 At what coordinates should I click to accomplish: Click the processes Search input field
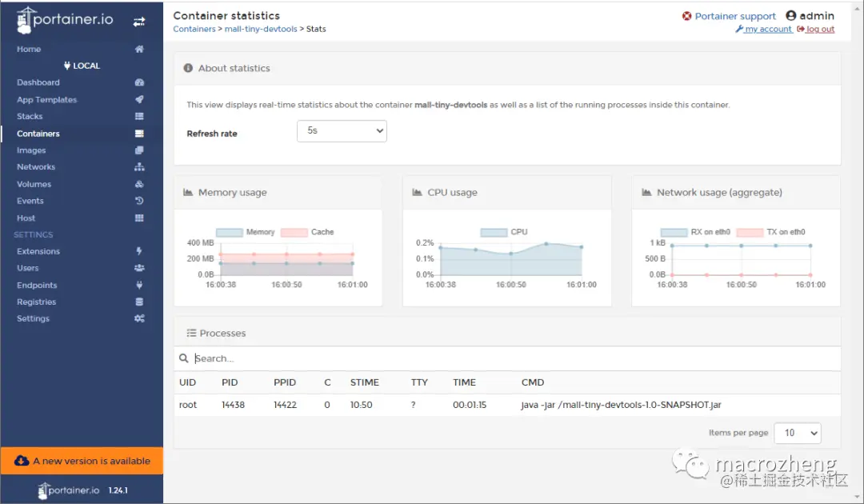[515, 358]
